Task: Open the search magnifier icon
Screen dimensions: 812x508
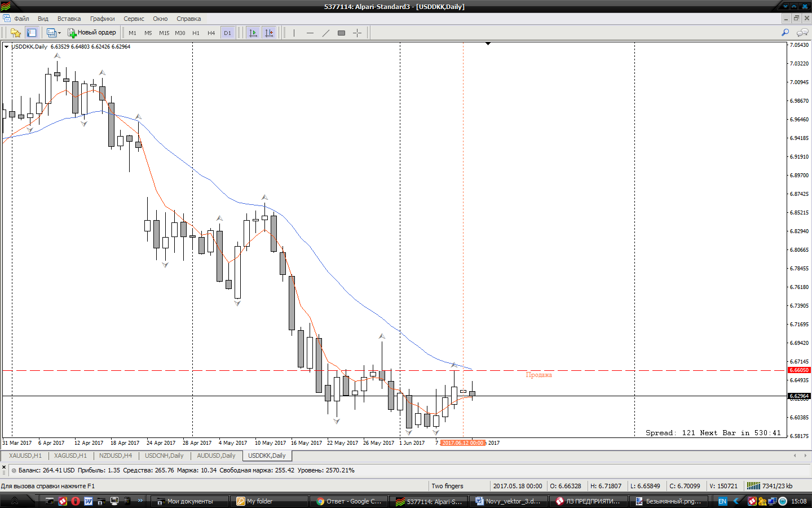Action: [x=785, y=33]
